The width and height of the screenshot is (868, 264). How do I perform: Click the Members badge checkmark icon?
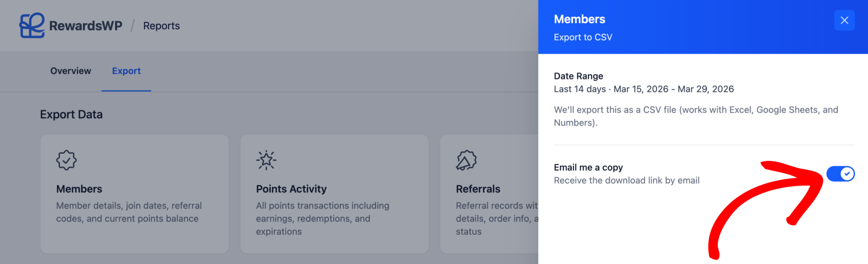click(66, 160)
